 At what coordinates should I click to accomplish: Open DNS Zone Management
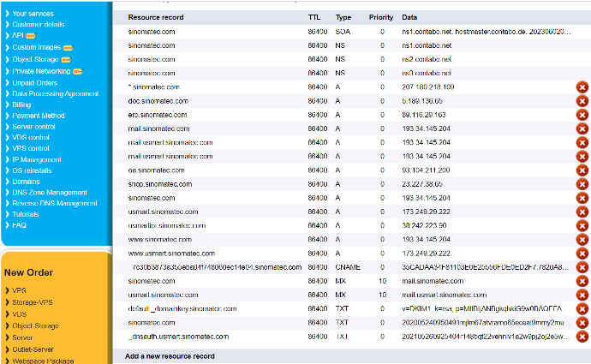coord(50,192)
